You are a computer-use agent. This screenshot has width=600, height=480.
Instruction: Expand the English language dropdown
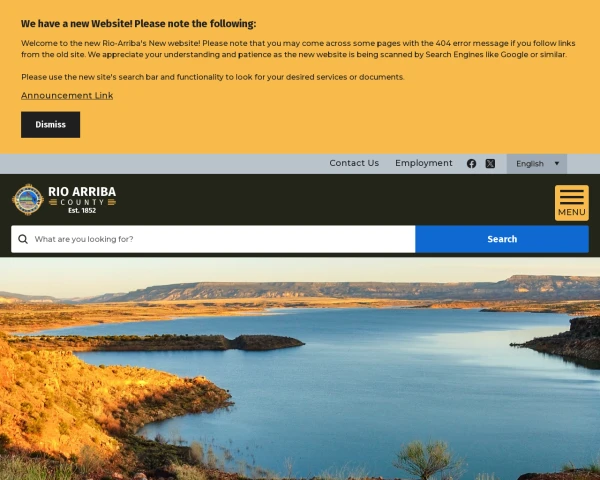[536, 164]
